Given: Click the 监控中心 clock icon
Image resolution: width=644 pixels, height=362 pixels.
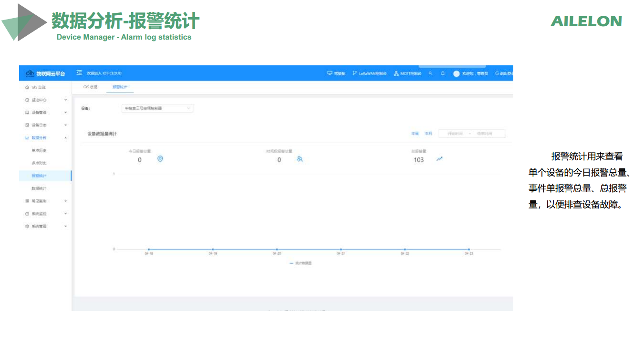Looking at the screenshot, I should 27,100.
